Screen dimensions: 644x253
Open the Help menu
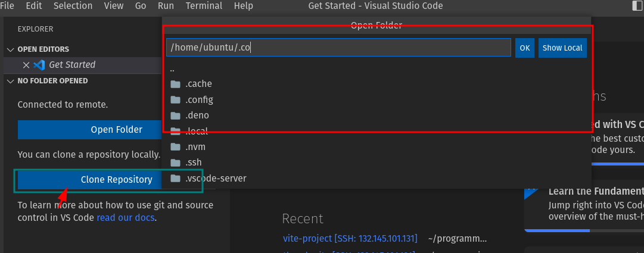click(244, 6)
